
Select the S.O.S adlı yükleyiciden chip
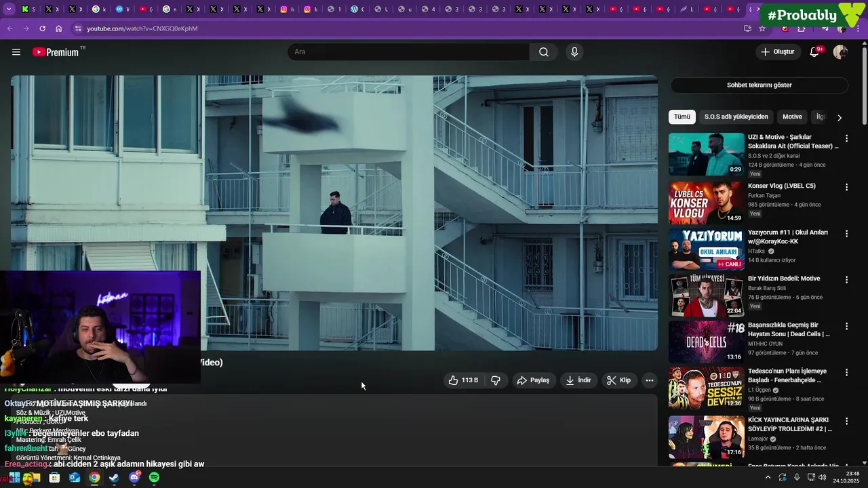point(736,117)
